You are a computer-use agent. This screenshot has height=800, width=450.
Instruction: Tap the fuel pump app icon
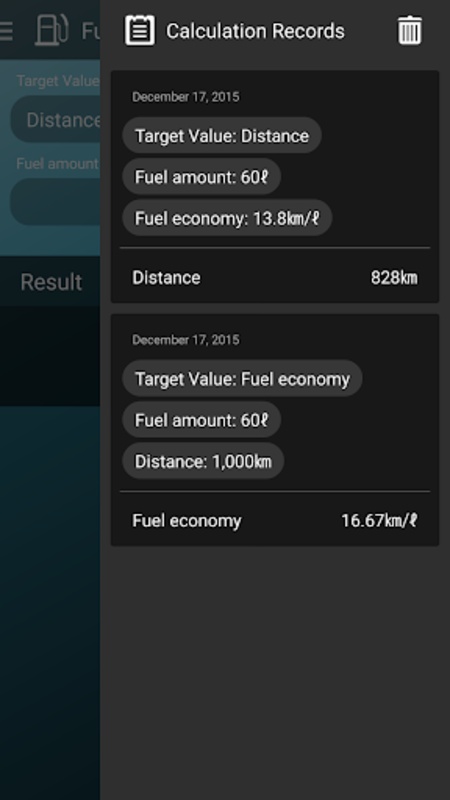tap(52, 30)
